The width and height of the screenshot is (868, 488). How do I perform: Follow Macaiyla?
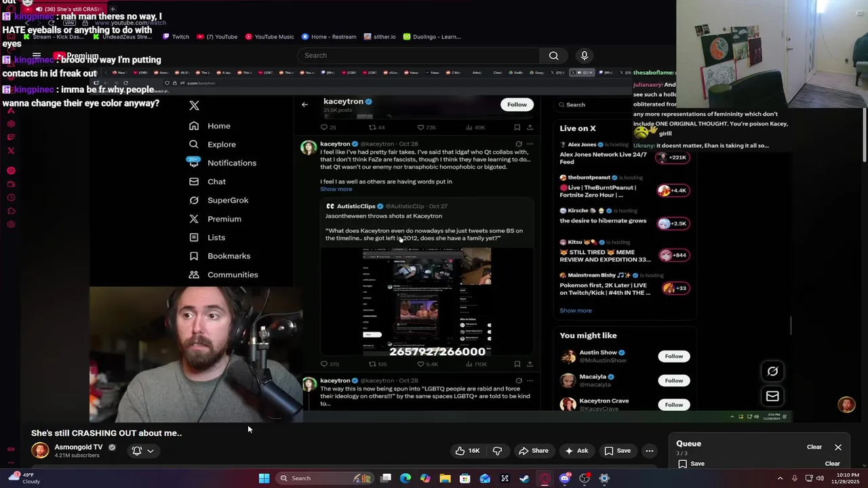(673, 380)
